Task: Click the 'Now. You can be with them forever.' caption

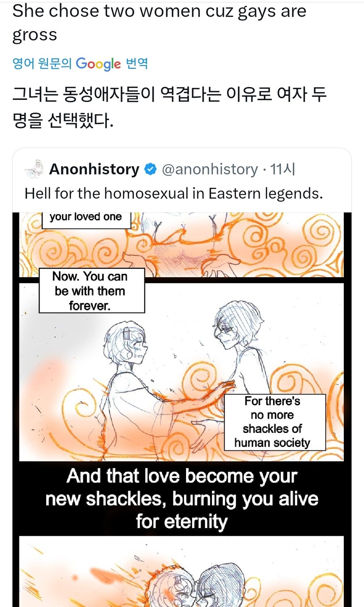Action: pos(91,291)
